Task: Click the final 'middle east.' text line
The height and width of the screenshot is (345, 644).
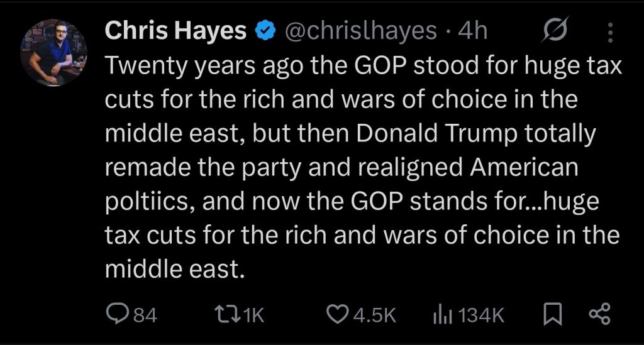Action: point(175,269)
